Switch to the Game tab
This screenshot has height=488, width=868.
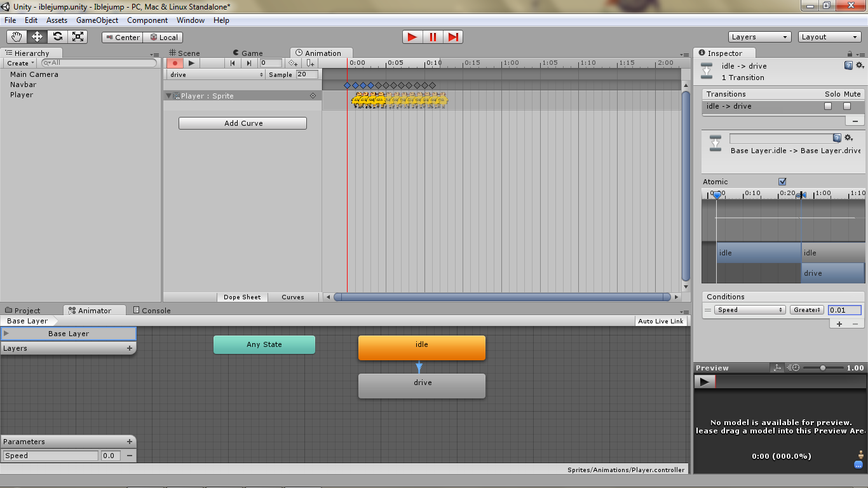pyautogui.click(x=248, y=53)
